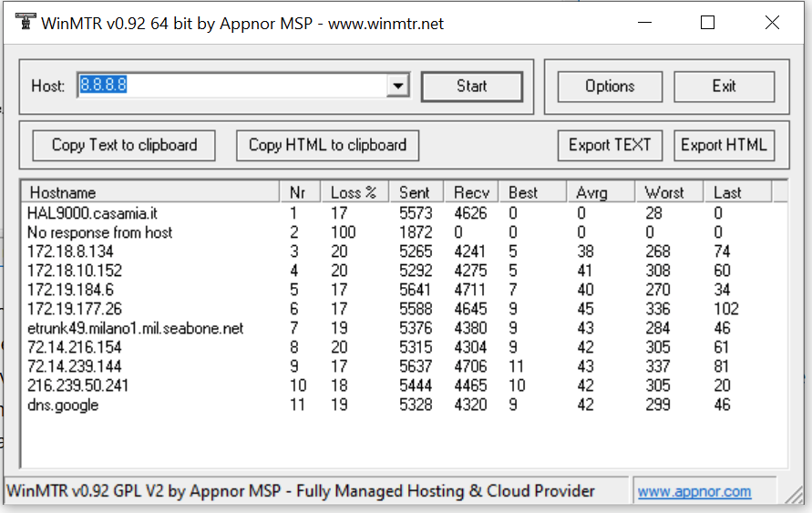812x513 pixels.
Task: Open the www.appnor.com link
Action: point(694,491)
